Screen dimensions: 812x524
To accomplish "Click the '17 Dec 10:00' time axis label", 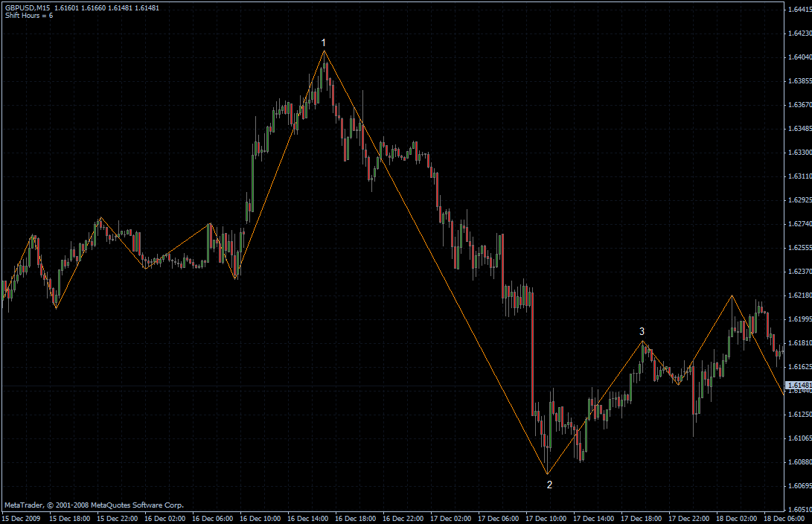I will point(546,518).
